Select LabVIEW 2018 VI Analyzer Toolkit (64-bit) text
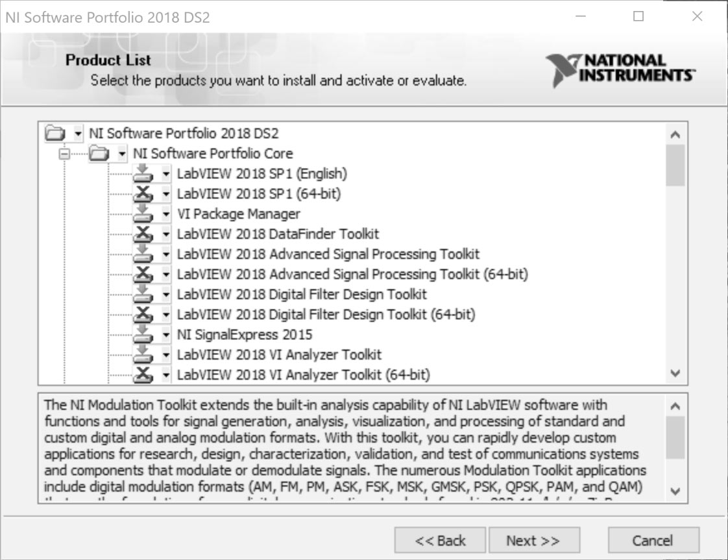The height and width of the screenshot is (560, 728). click(x=303, y=374)
